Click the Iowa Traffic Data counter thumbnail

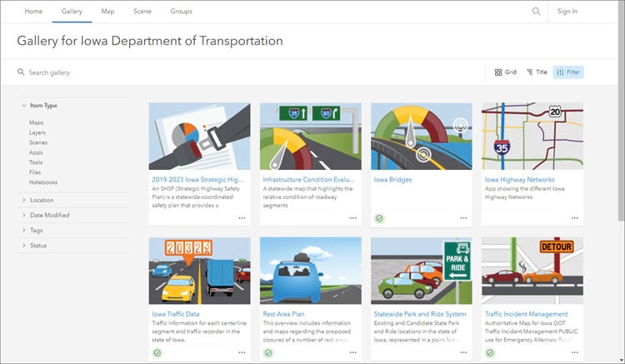click(199, 271)
